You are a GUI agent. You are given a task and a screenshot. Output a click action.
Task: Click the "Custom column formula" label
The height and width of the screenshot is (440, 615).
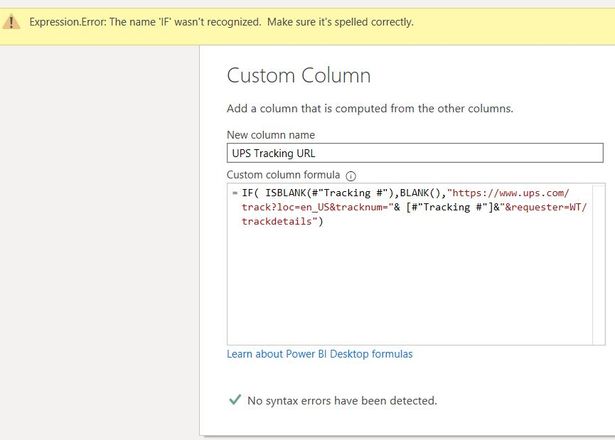click(283, 175)
